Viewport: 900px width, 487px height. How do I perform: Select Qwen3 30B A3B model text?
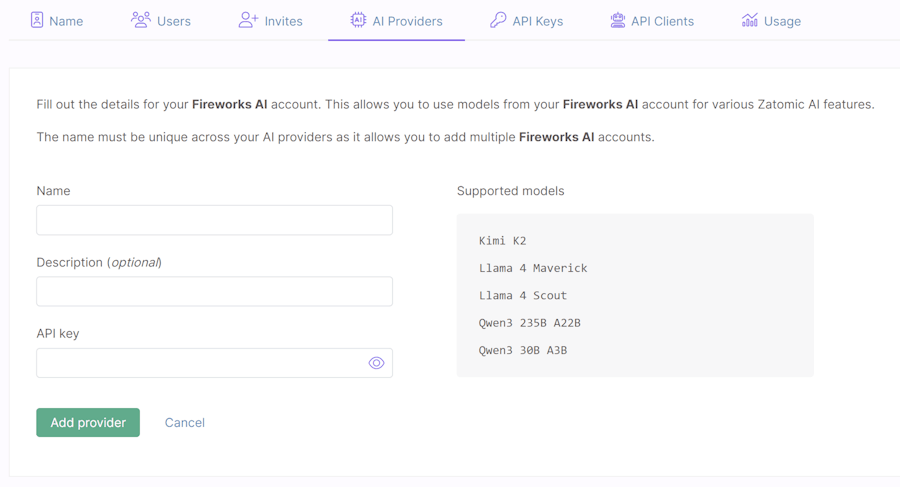[523, 350]
